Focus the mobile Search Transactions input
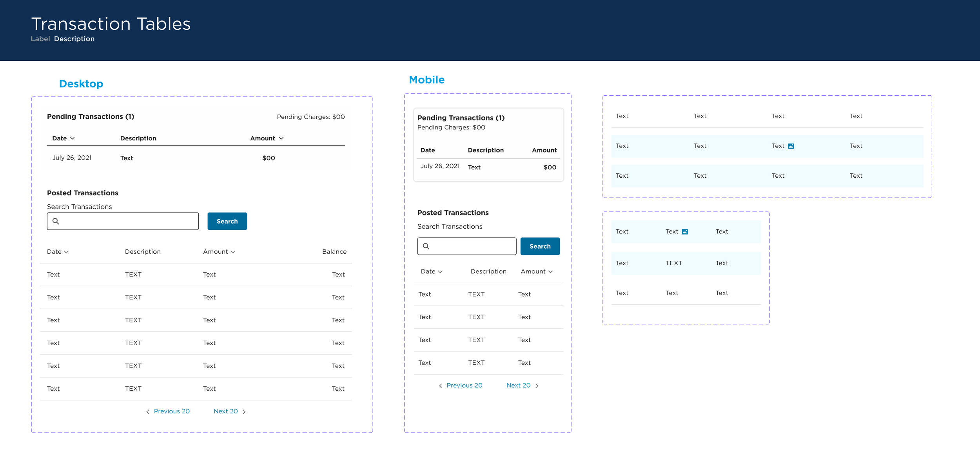 point(472,246)
